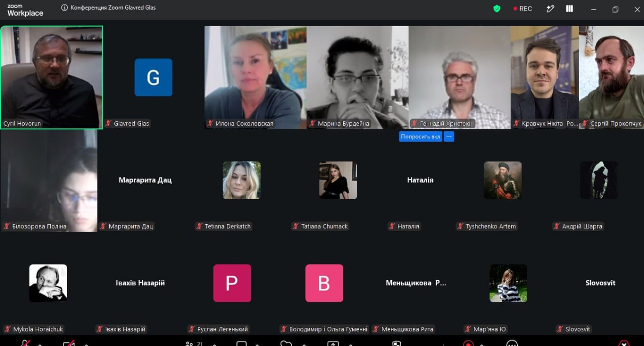Click the Конференция Zoom Glavred Glas title
Screen dimensions: 644x346
113,8
